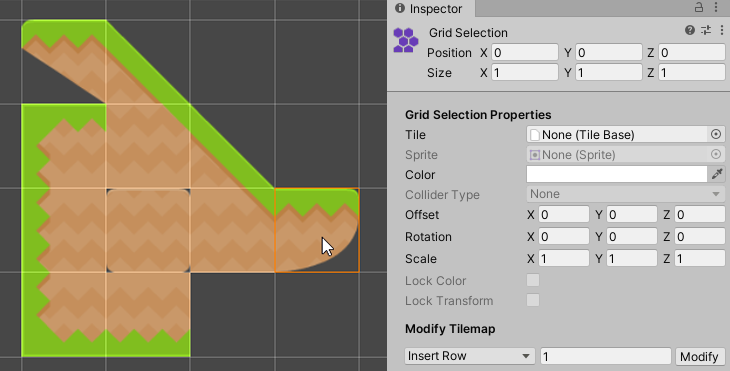Open Sprite object picker circle
Image resolution: width=730 pixels, height=371 pixels.
click(x=716, y=154)
